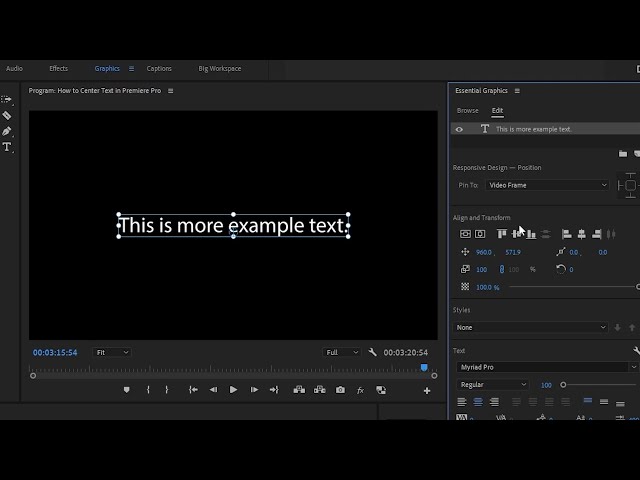Click the Export Frame camera icon
640x480 pixels.
pyautogui.click(x=340, y=390)
